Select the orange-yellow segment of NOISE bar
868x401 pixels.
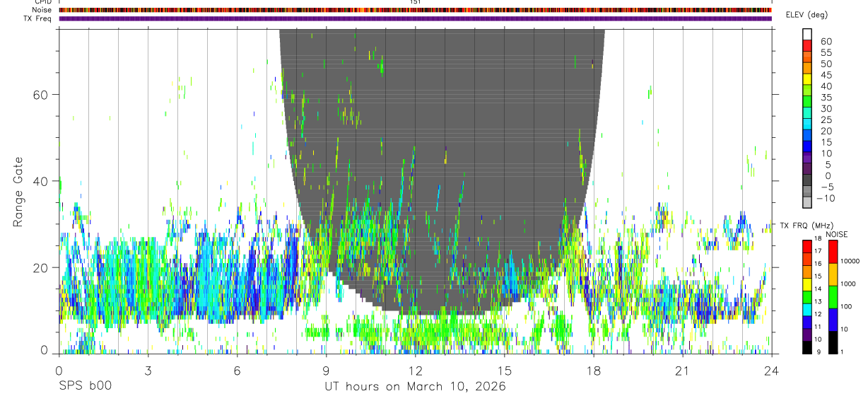tap(833, 274)
